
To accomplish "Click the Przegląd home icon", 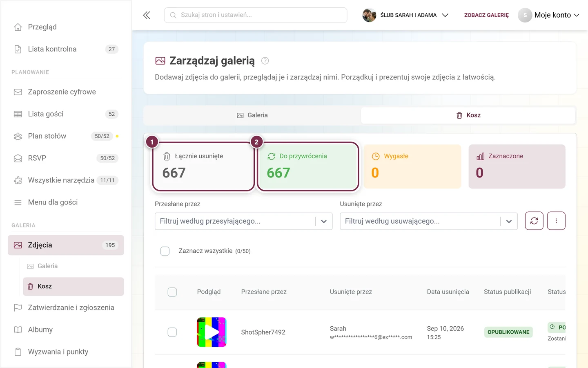I will point(18,27).
